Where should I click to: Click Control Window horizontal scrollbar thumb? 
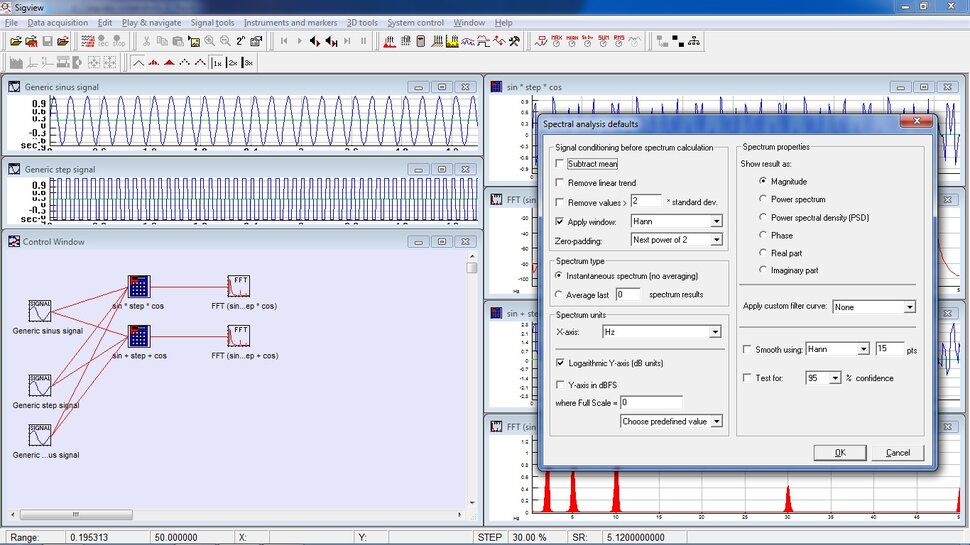click(x=76, y=515)
